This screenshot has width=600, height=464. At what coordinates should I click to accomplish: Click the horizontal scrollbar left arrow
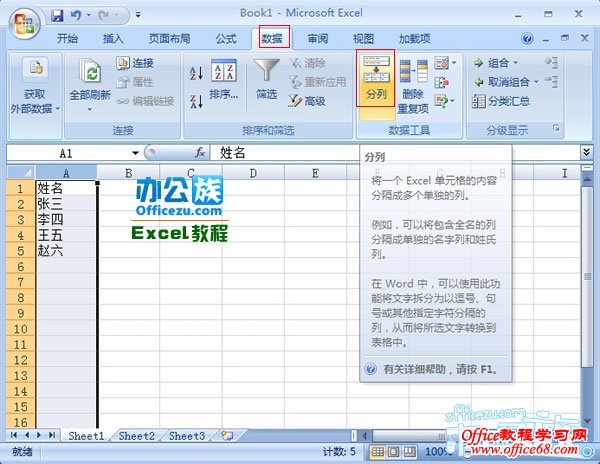366,435
